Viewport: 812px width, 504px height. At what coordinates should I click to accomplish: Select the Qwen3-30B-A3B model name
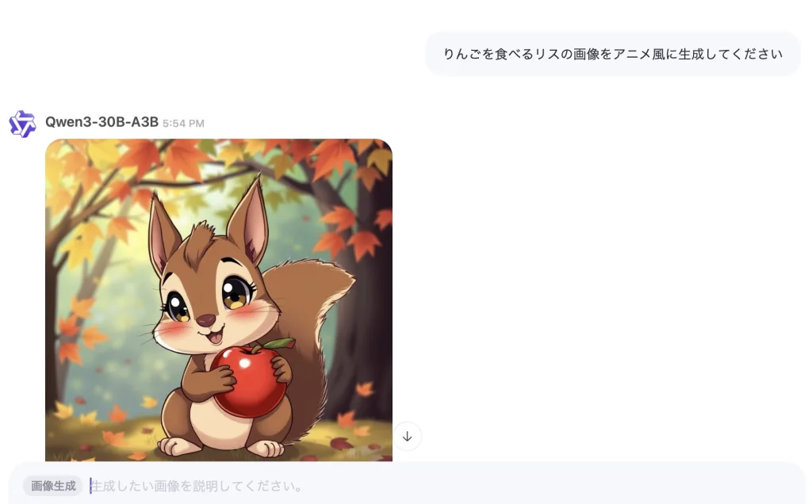coord(101,122)
